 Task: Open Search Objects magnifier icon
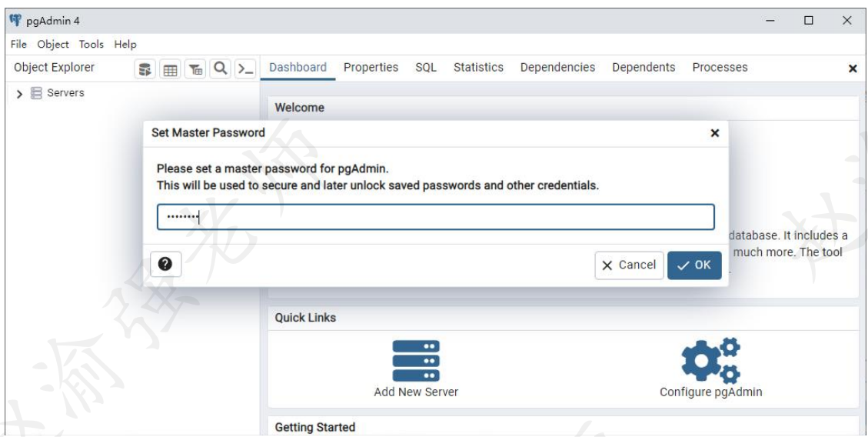click(221, 68)
